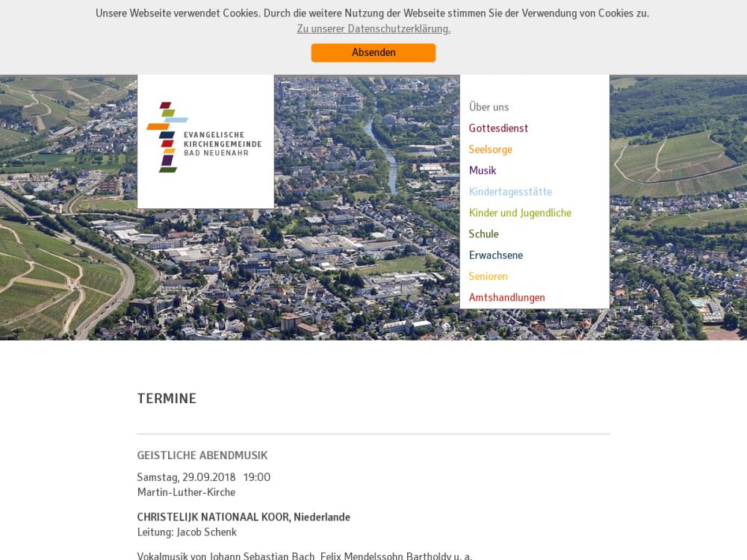Click the Evangelische Kirchengemeinde Bad Neuenahr logo
Viewport: 747px width, 560px height.
click(x=205, y=138)
